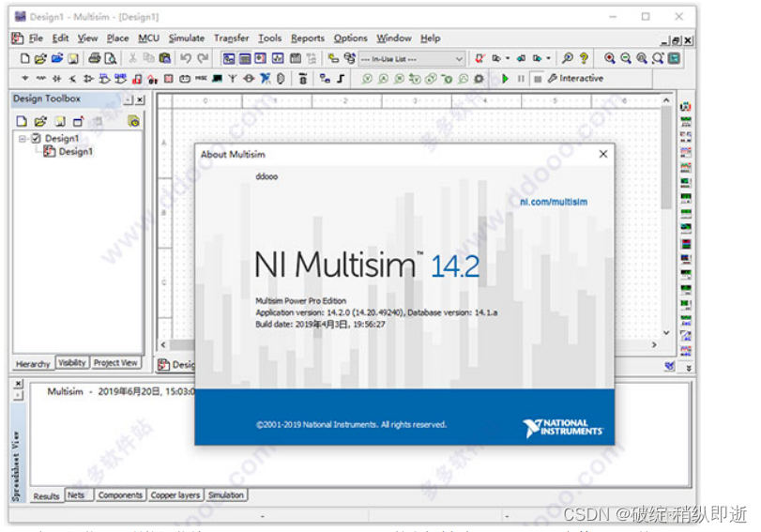
Task: Paste from clipboard toolbar icon
Action: pos(165,59)
